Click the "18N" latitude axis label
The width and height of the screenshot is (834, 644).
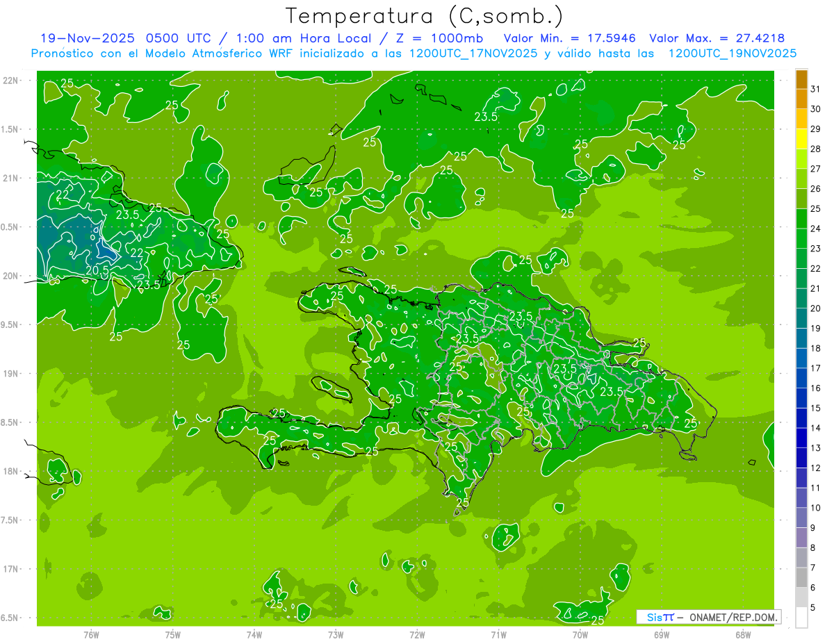click(x=11, y=471)
